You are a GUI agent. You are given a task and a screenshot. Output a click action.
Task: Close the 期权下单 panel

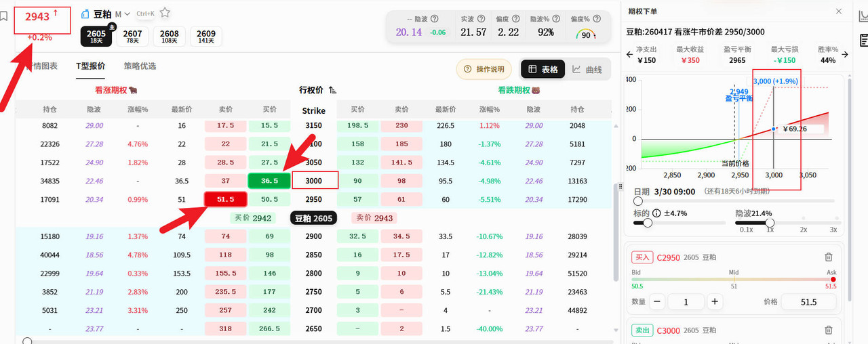pos(839,12)
